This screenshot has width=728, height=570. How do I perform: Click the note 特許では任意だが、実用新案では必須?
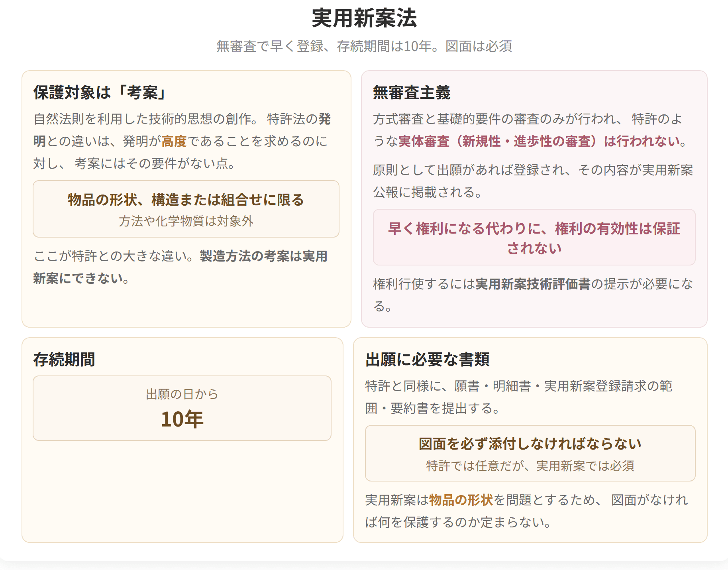coord(530,466)
